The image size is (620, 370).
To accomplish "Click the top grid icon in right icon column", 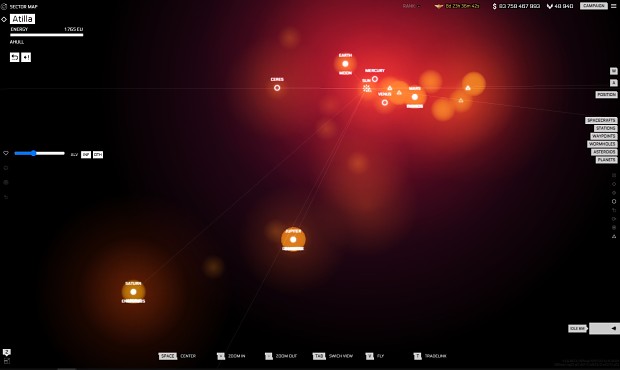I will tap(614, 175).
